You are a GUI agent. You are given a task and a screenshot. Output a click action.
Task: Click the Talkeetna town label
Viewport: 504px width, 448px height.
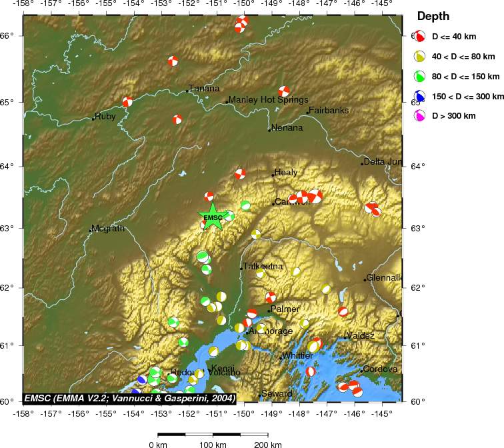(x=263, y=267)
